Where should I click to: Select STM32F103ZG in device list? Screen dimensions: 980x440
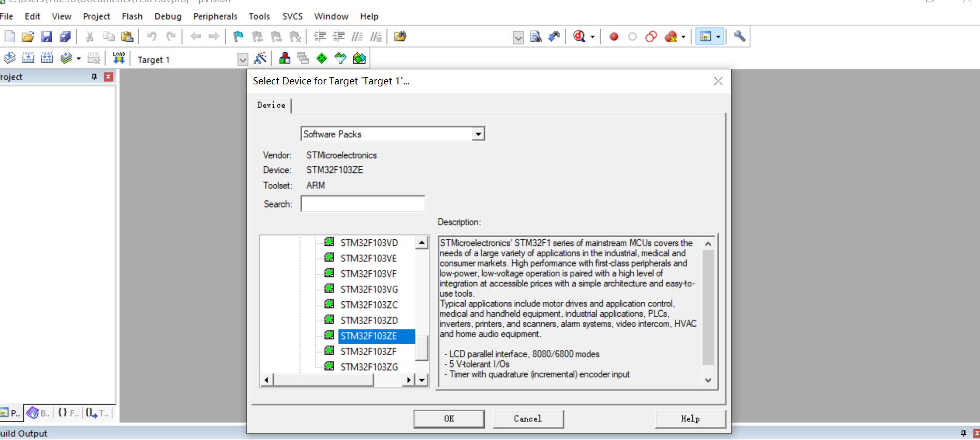[369, 367]
